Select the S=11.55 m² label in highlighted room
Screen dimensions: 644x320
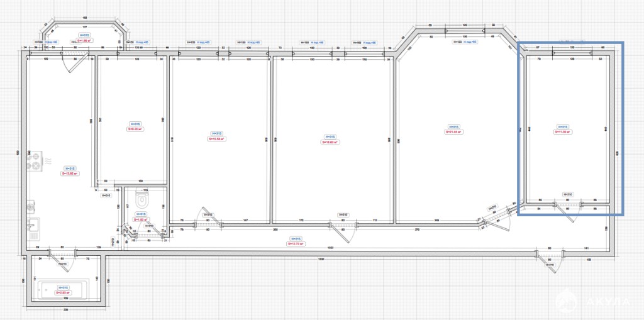pyautogui.click(x=562, y=132)
